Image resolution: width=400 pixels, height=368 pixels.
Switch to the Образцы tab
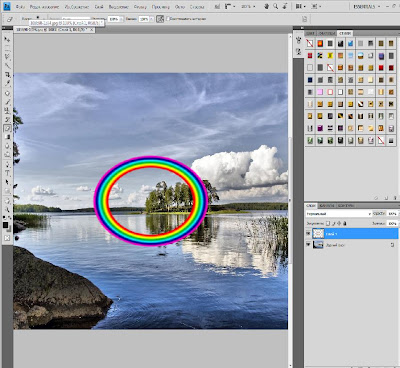pos(327,33)
